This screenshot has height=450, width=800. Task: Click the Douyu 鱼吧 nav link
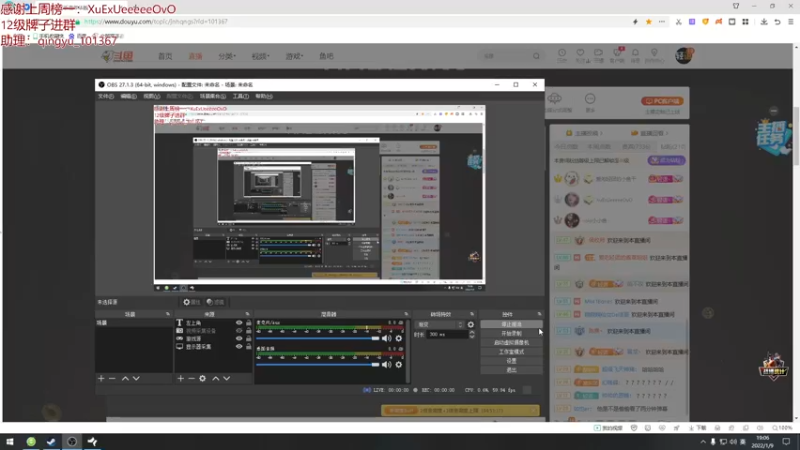click(x=327, y=56)
